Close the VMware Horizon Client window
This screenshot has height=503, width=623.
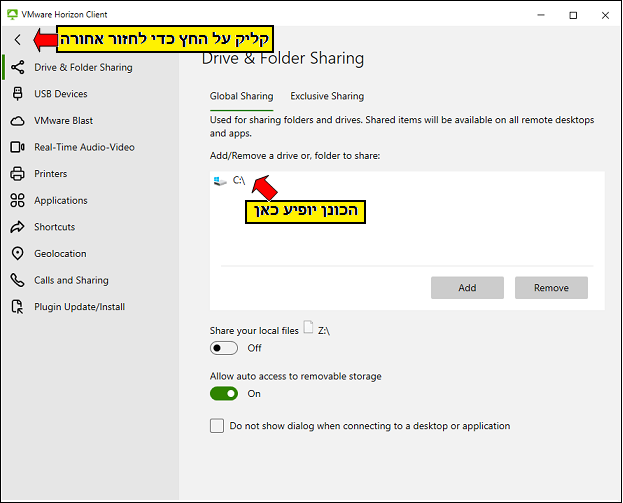click(605, 15)
